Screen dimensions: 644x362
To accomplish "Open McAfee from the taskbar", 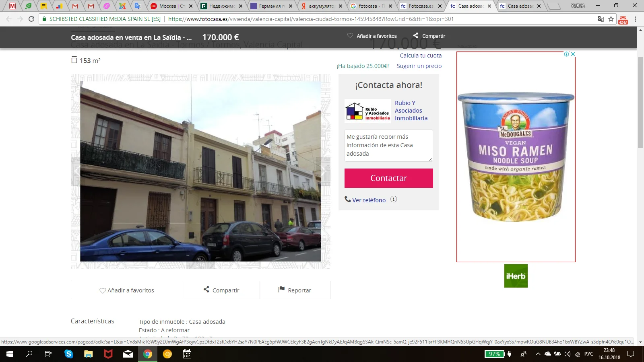I will (108, 354).
